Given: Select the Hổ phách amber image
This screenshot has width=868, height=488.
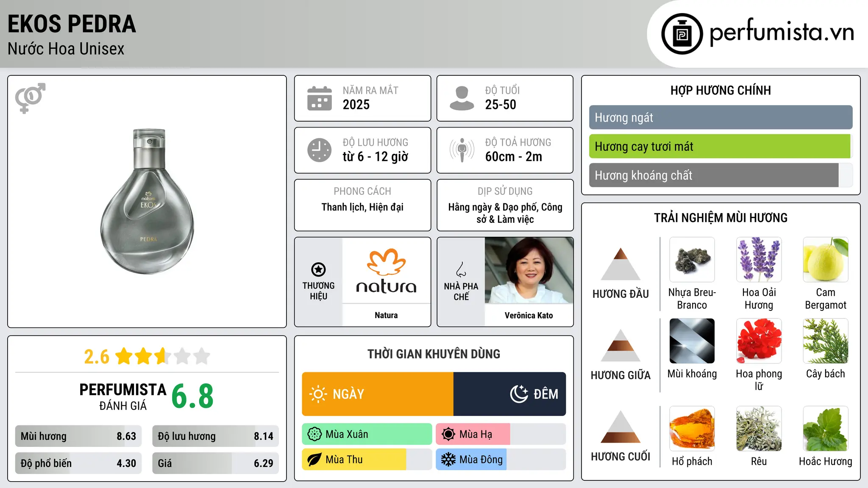Looking at the screenshot, I should click(x=692, y=429).
